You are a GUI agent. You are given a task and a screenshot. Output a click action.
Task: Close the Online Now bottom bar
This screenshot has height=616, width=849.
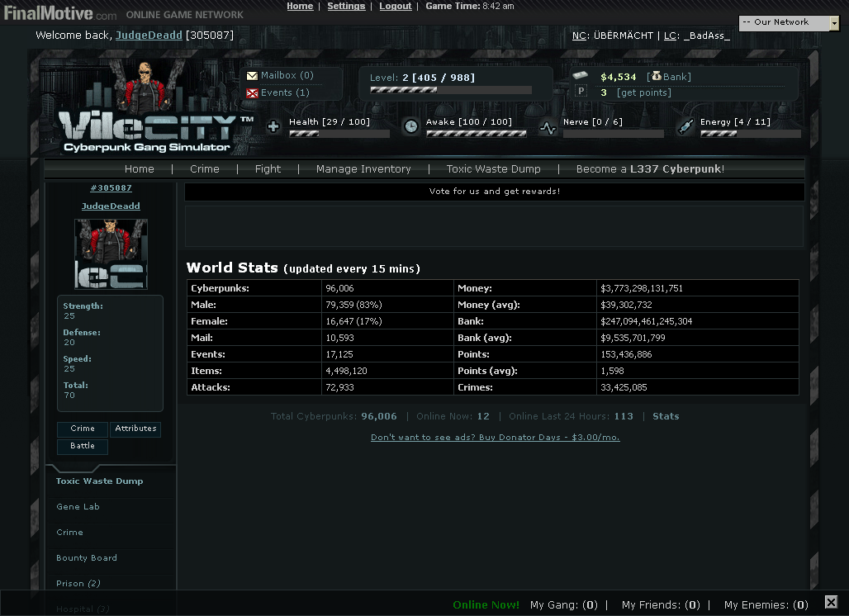tap(831, 603)
